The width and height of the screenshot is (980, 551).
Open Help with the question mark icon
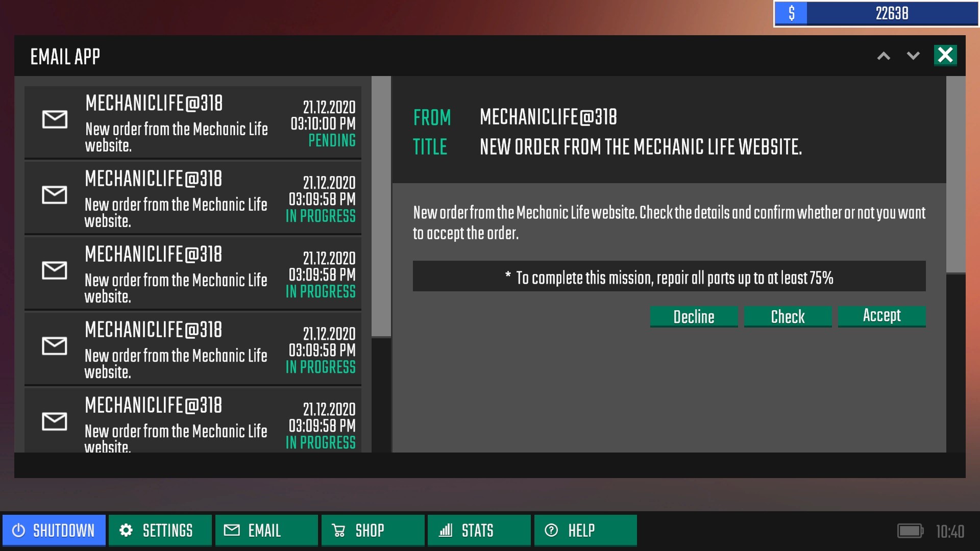(x=551, y=530)
